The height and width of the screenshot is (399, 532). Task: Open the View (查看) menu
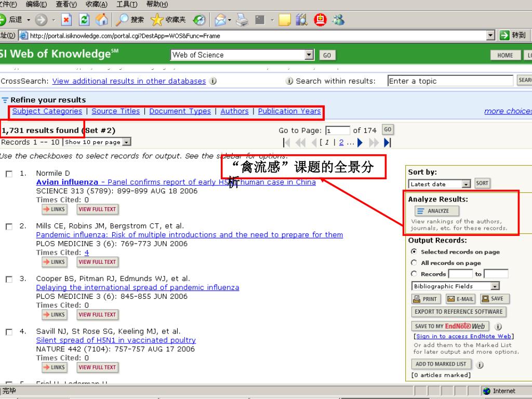pos(66,4)
